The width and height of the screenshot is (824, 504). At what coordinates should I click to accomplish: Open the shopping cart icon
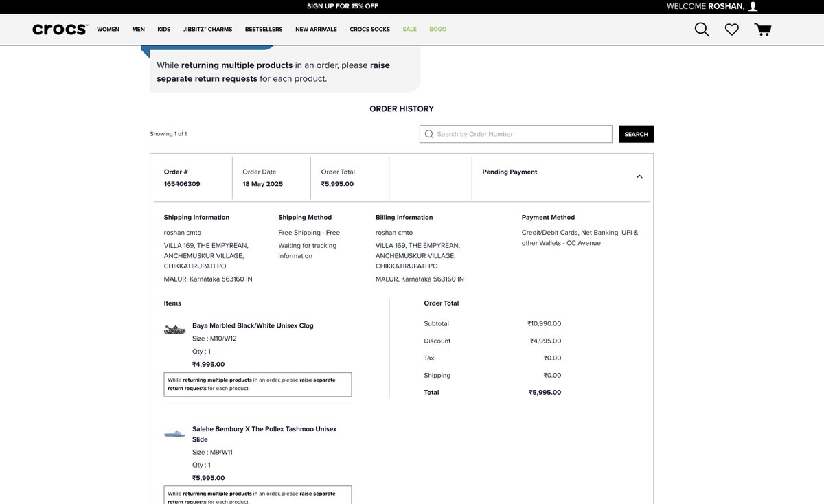pos(762,30)
